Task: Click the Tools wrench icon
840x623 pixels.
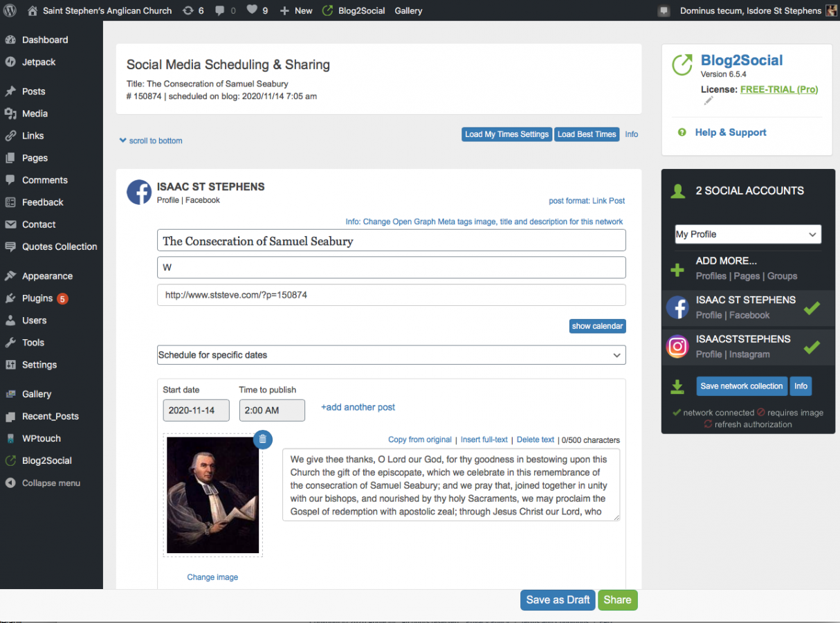Action: (10, 342)
